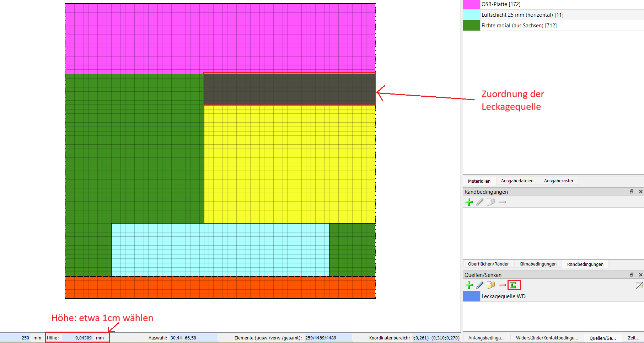Screen dimensions: 644x343
Task: Click the cyan Luftschicht color swatch
Action: [x=472, y=15]
